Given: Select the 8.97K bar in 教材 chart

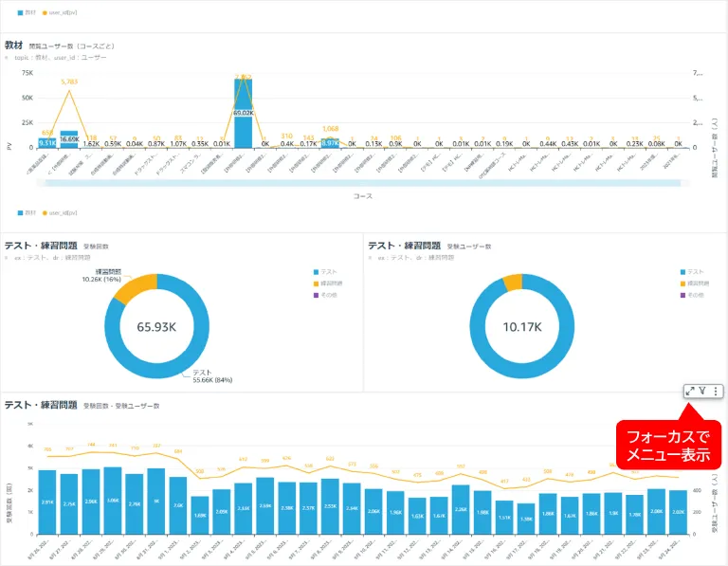Looking at the screenshot, I should pyautogui.click(x=330, y=143).
